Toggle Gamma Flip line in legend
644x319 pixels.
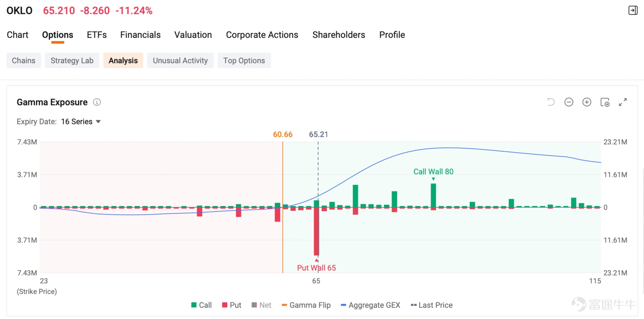click(306, 305)
